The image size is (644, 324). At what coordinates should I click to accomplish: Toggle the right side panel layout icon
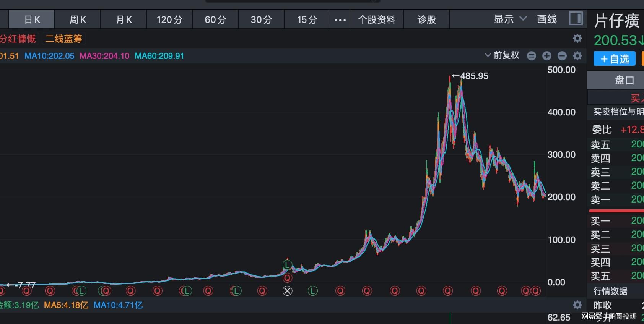[x=576, y=18]
